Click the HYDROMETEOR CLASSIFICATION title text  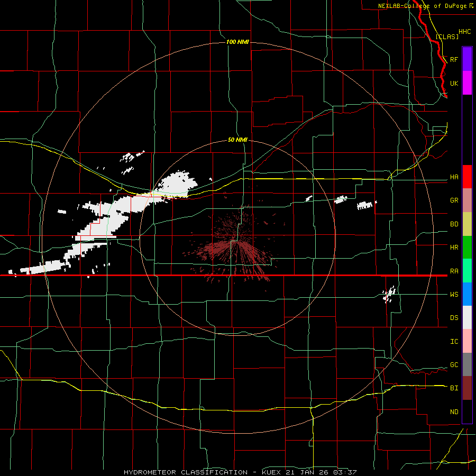(x=186, y=472)
